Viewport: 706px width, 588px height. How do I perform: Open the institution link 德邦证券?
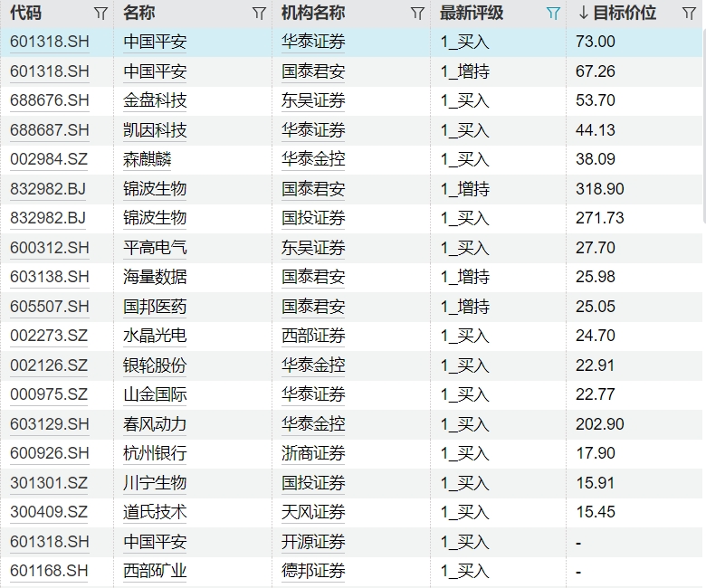[x=313, y=571]
